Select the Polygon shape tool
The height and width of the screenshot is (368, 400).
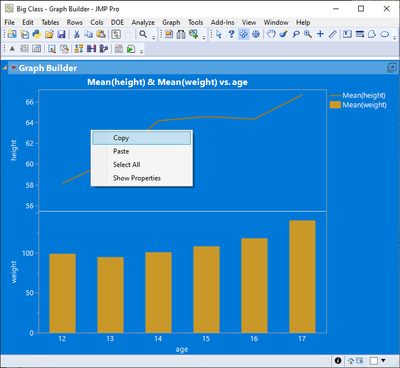pyautogui.click(x=372, y=34)
